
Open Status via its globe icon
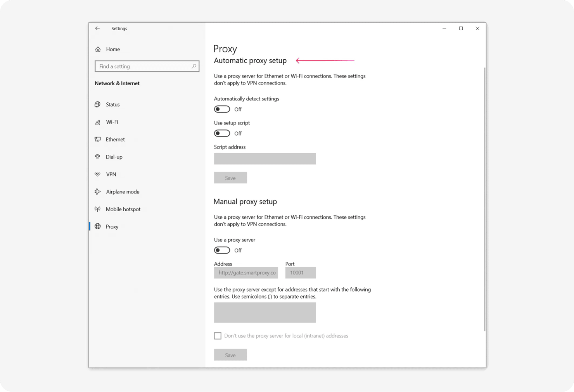(98, 104)
